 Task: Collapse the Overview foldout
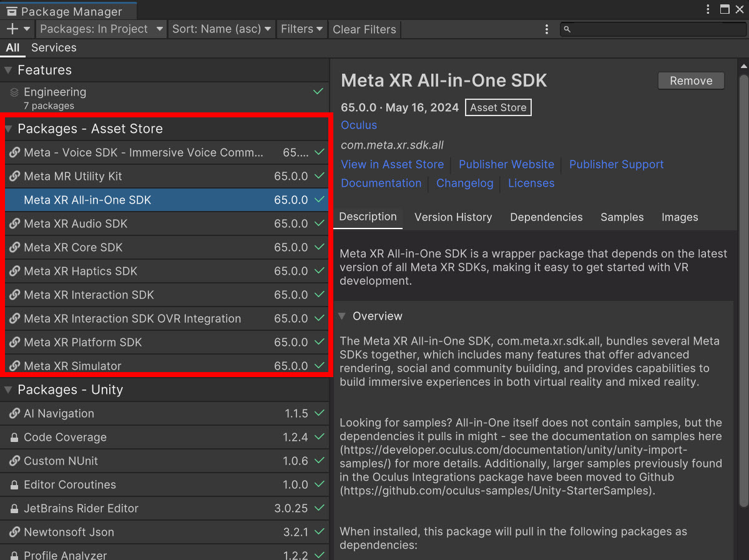click(x=342, y=316)
